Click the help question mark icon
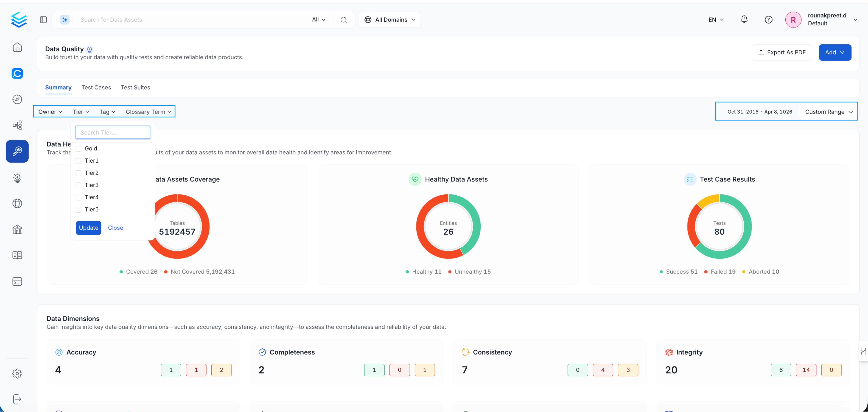 [768, 20]
